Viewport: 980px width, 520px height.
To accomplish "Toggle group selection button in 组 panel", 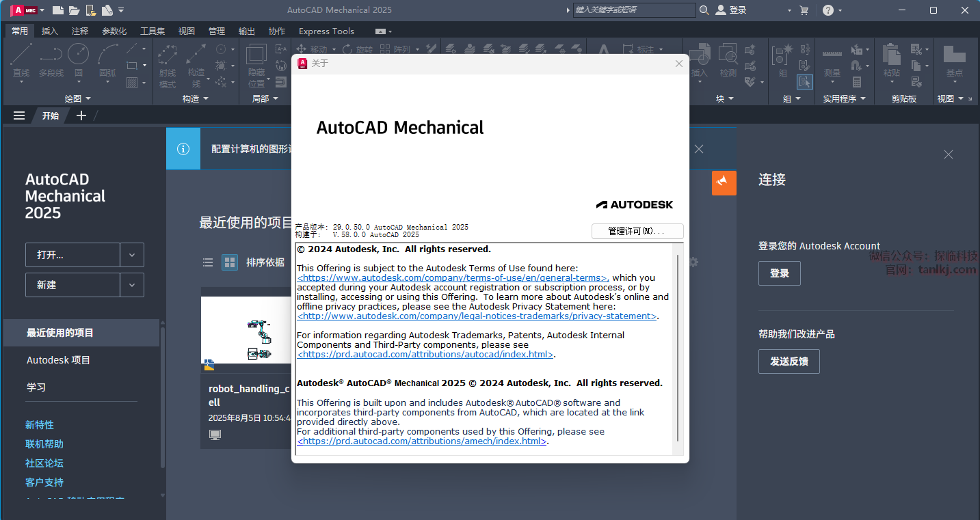I will [x=804, y=82].
